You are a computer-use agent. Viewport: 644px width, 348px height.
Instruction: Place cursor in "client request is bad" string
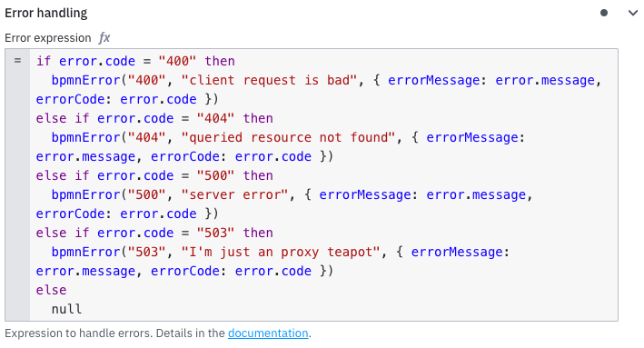269,80
